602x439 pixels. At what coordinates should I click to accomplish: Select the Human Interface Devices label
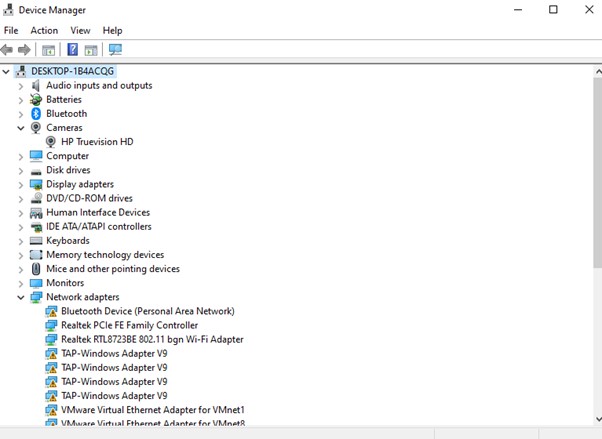(x=98, y=212)
